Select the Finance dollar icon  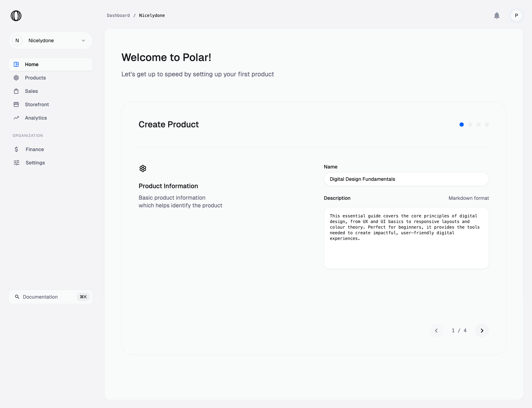coord(16,149)
